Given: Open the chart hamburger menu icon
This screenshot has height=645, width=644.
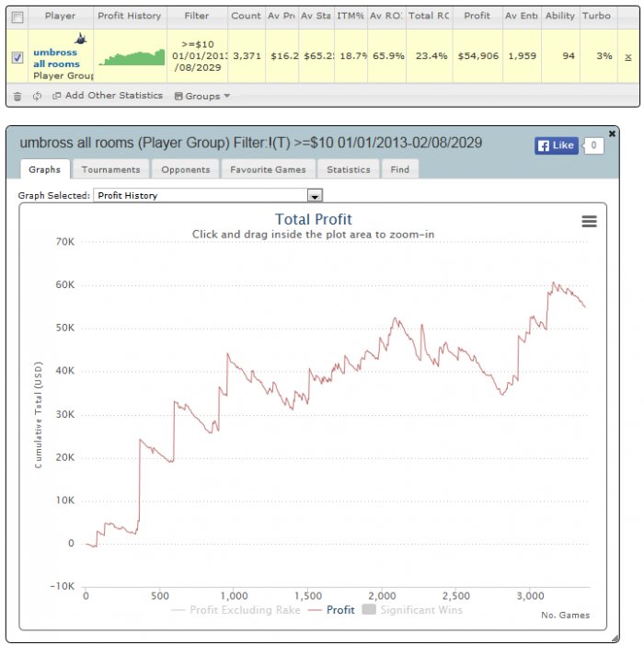Looking at the screenshot, I should click(589, 222).
